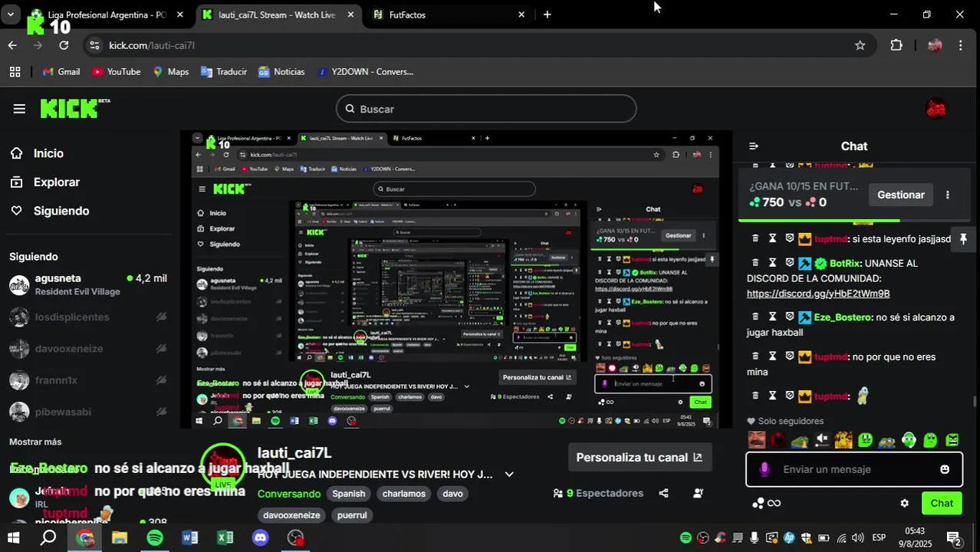Click the 'Spanish' stream tag
This screenshot has width=980, height=552.
pos(349,494)
